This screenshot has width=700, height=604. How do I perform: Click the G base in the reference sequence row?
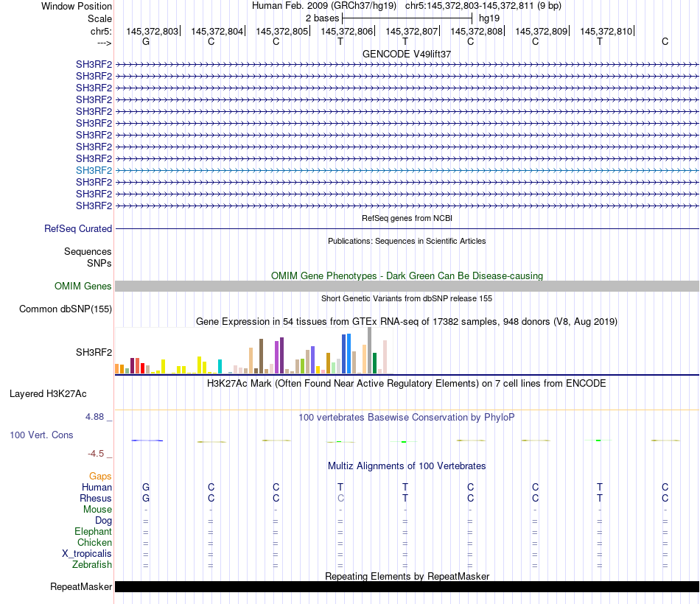pos(146,41)
